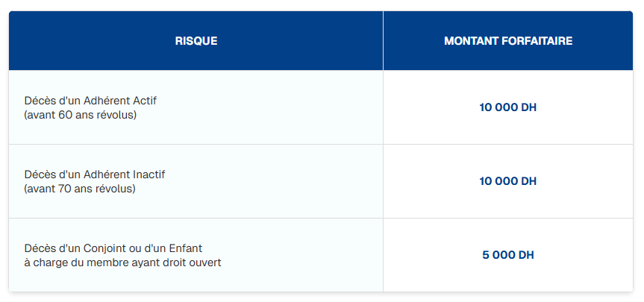Select the 'Décès d'un Adhérent Actif' text line
The width and height of the screenshot is (644, 302).
(x=90, y=100)
